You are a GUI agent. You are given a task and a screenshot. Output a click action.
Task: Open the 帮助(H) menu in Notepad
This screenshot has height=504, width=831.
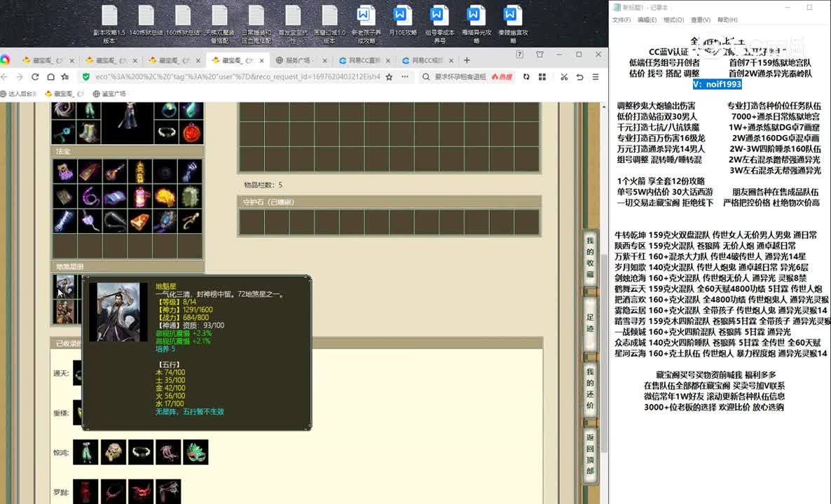[x=727, y=20]
